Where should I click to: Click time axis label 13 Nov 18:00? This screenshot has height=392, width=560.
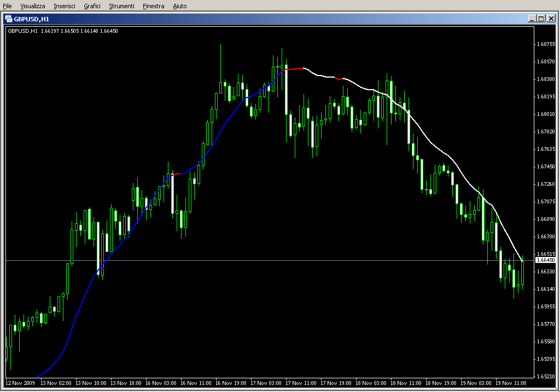point(126,383)
